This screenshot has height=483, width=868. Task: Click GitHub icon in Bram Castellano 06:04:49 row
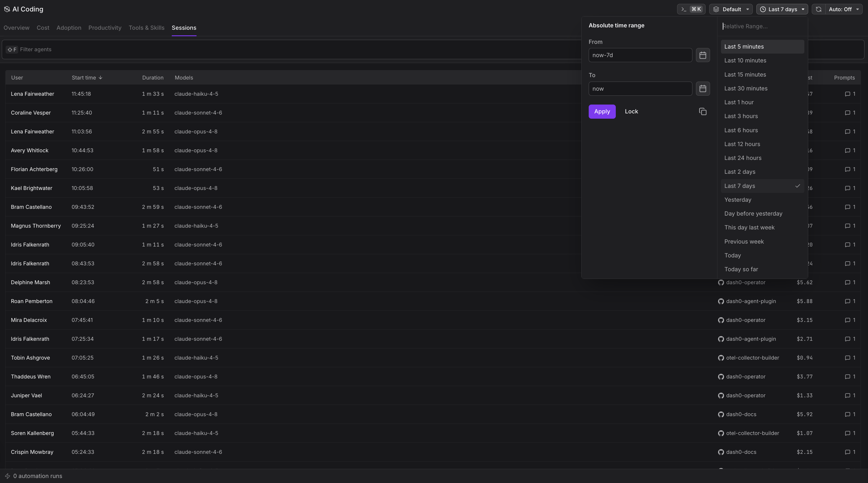(721, 414)
